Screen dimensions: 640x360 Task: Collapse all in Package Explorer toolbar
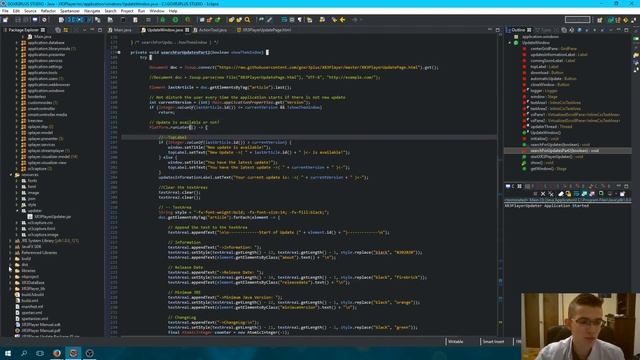click(58, 30)
